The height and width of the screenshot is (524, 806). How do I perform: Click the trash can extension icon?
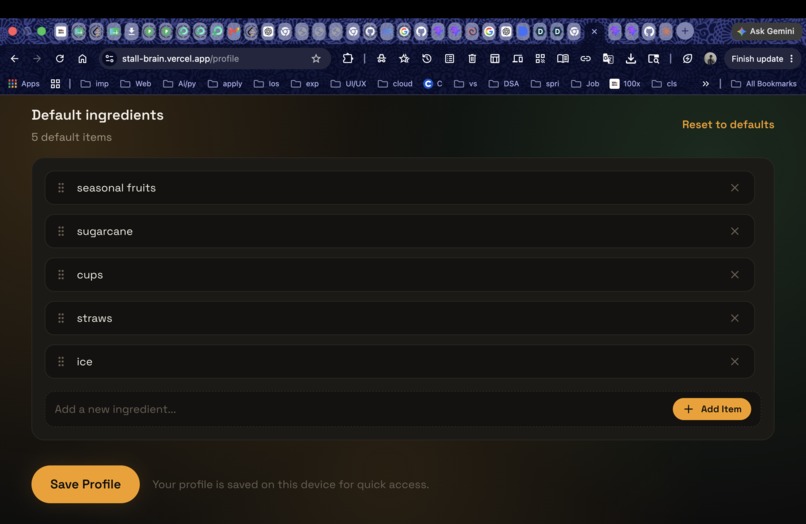pos(472,59)
